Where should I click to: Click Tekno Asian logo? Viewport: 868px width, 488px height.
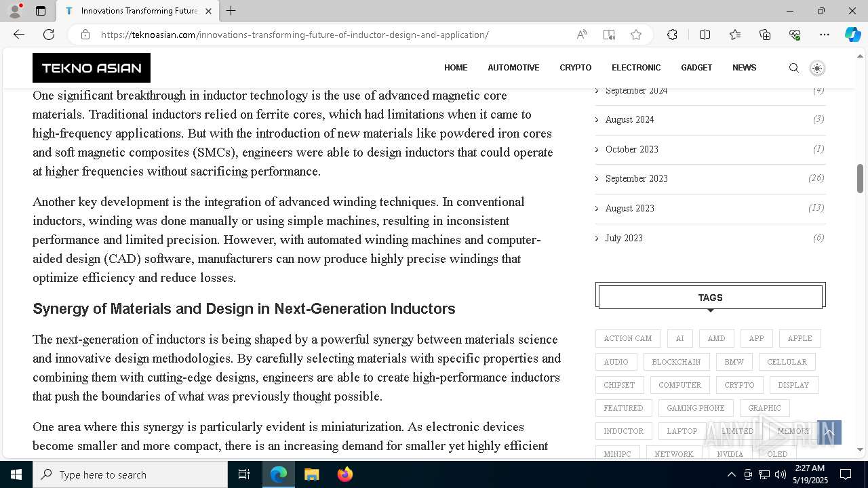click(x=92, y=68)
